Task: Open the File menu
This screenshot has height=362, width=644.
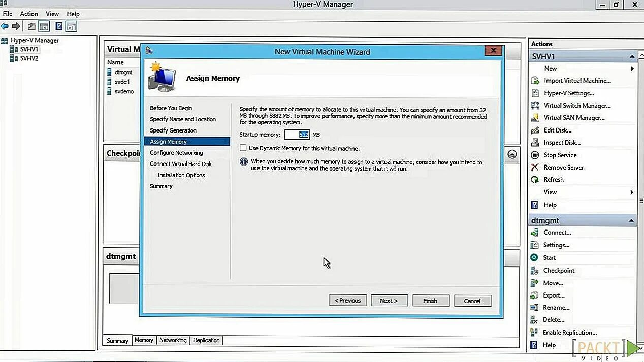Action: [x=8, y=14]
